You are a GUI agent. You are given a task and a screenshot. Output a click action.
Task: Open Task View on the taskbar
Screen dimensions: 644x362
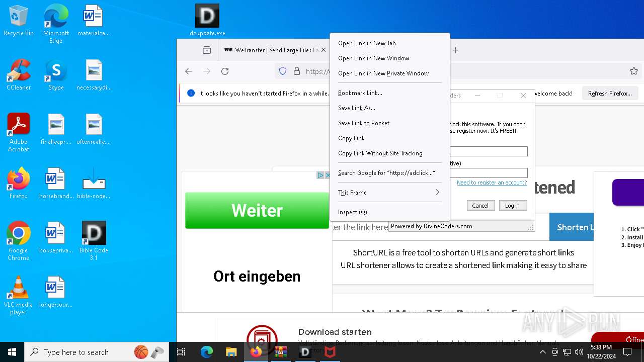[x=181, y=352]
